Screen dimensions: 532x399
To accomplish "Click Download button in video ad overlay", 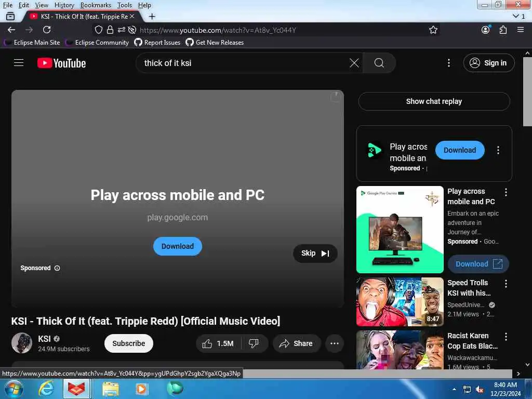I will point(178,246).
